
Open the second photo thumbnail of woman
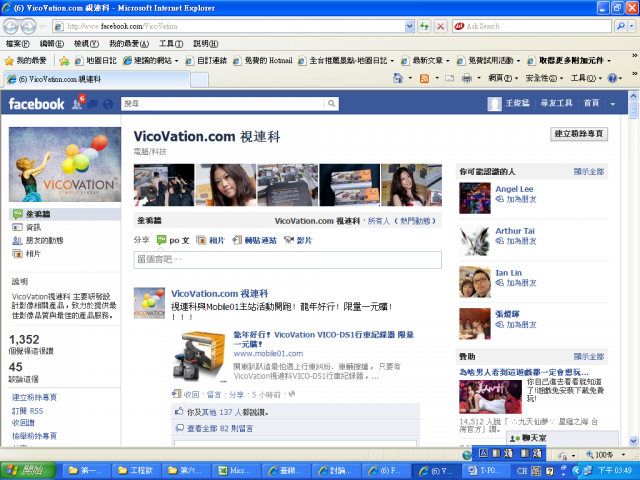coord(226,185)
